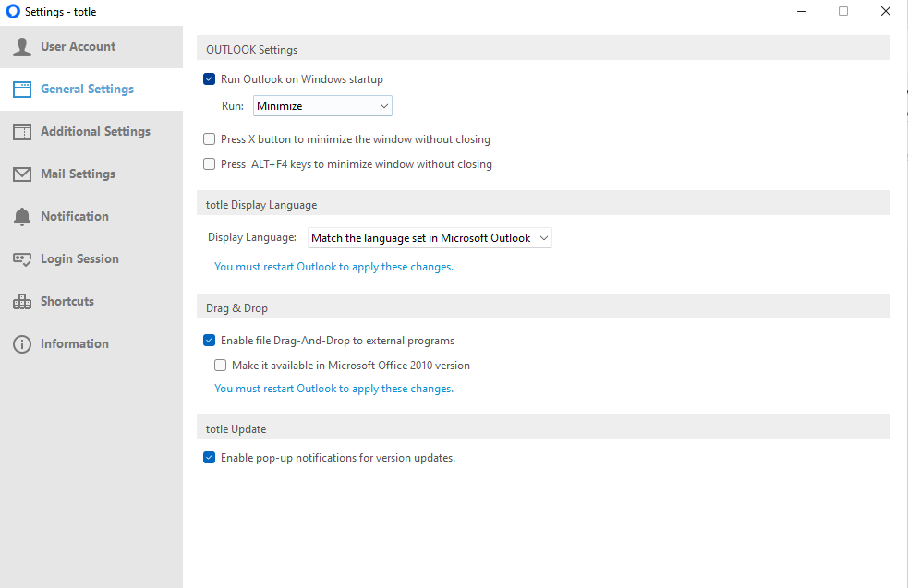
Task: Click the Shortcuts icon in sidebar
Action: coord(22,302)
